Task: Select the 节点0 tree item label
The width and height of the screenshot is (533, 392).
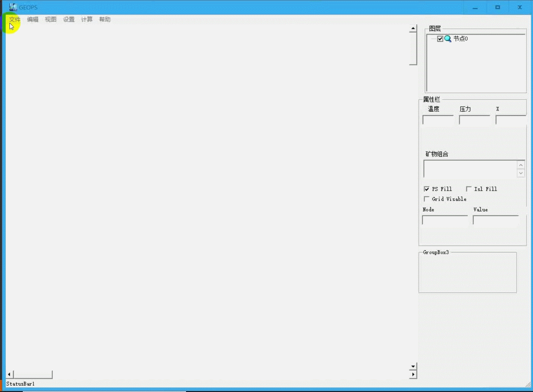Action: tap(460, 39)
